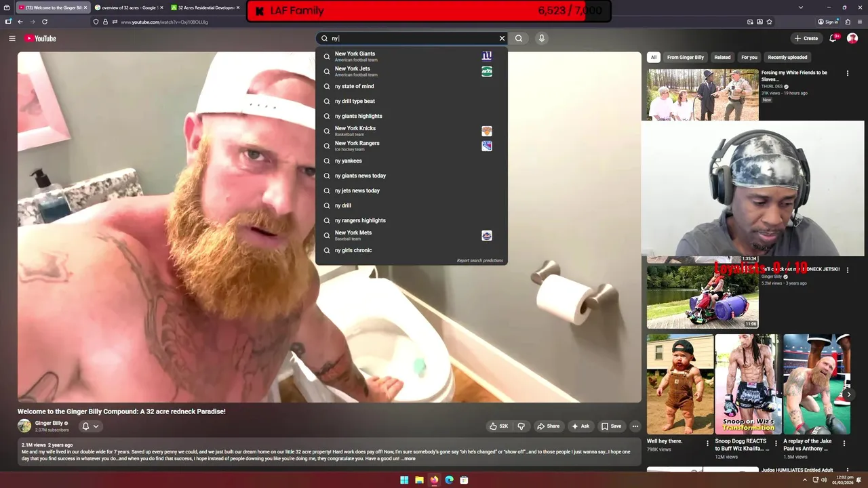Choose 'ny state of mind' suggestion
The width and height of the screenshot is (868, 488).
411,86
